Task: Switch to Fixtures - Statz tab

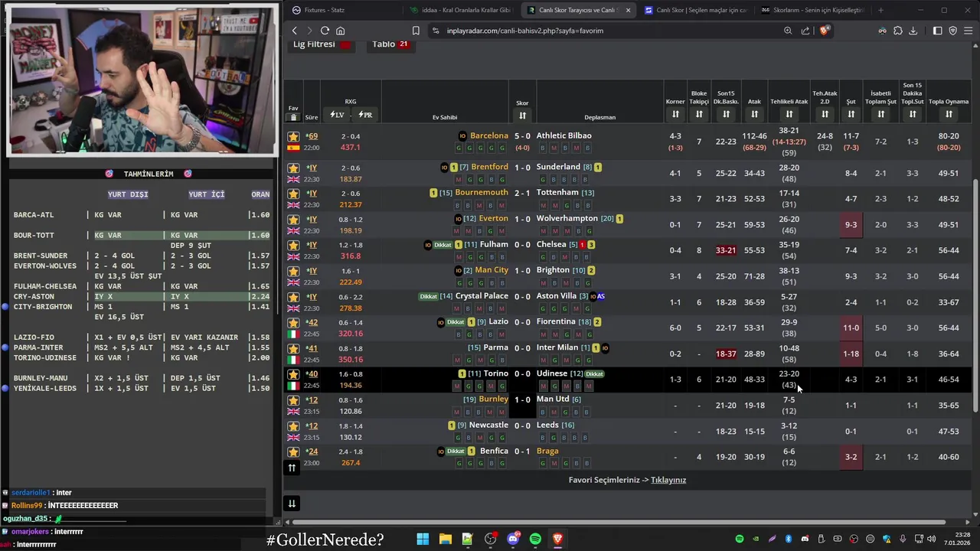Action: click(x=345, y=10)
